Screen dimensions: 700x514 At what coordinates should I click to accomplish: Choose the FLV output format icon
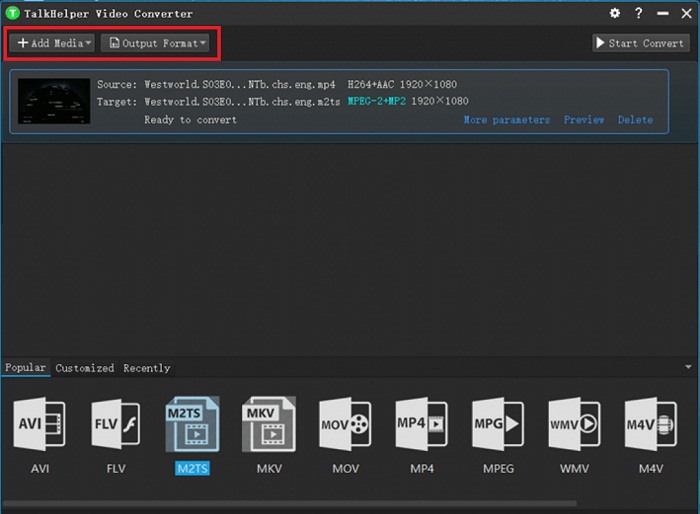click(x=116, y=424)
